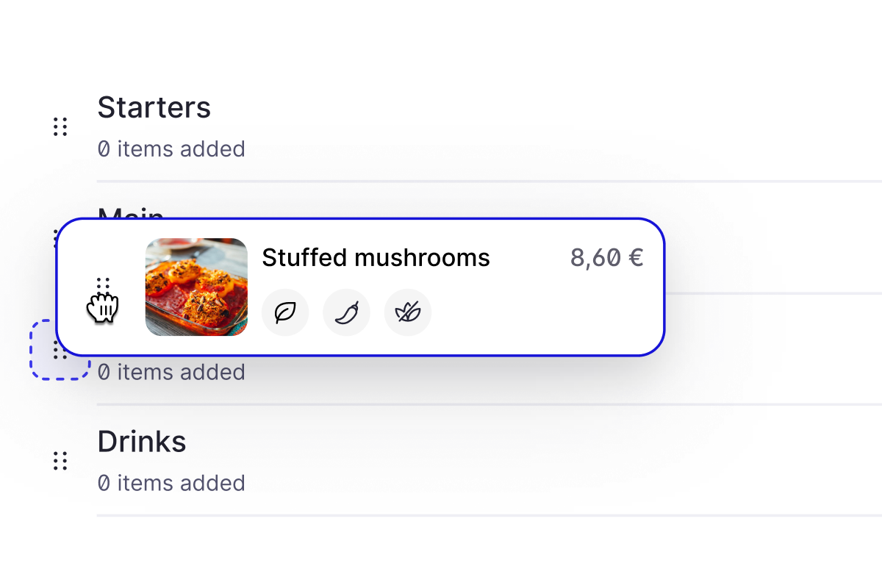Expand Drinks "0 items added" text
This screenshot has height=588, width=882.
171,483
